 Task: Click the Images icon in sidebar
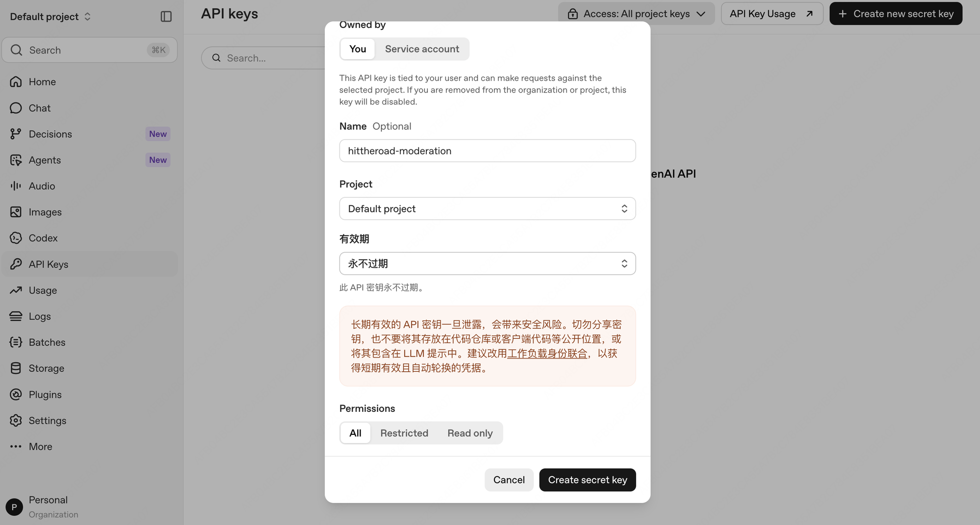pos(16,212)
